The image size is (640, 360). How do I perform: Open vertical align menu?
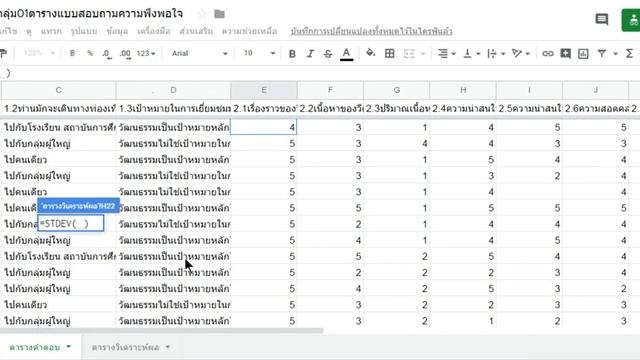coord(471,53)
